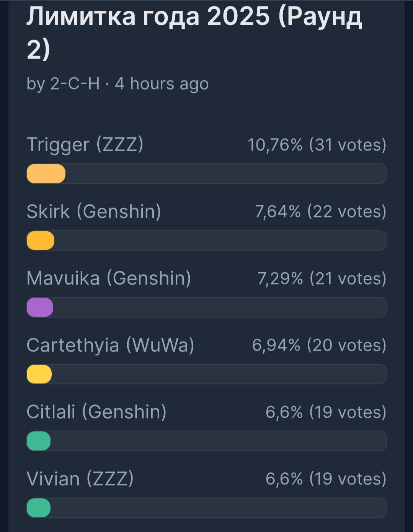The height and width of the screenshot is (532, 413).
Task: Click the orange Trigger progress bar fill
Action: tap(46, 174)
